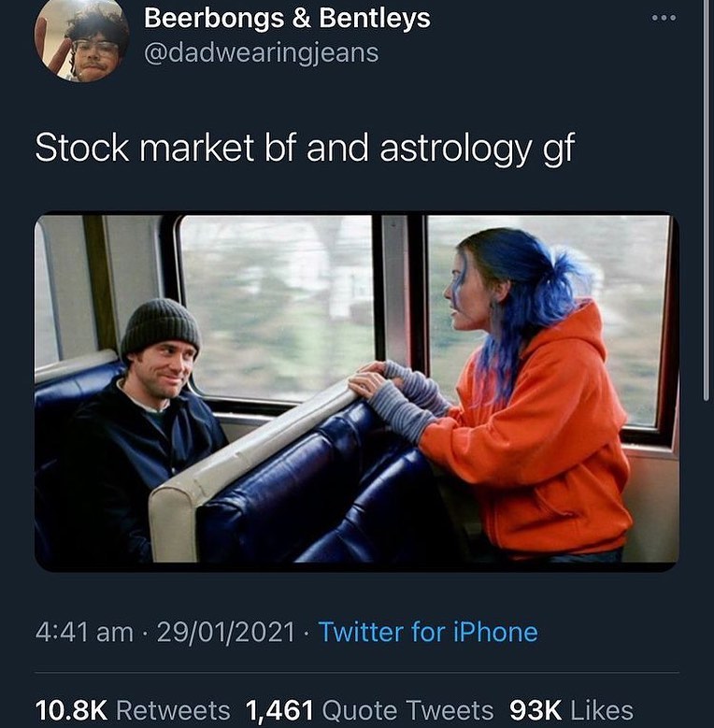Open the Beerbongs & Bentleys profile name
This screenshot has width=714, height=728.
coord(287,19)
